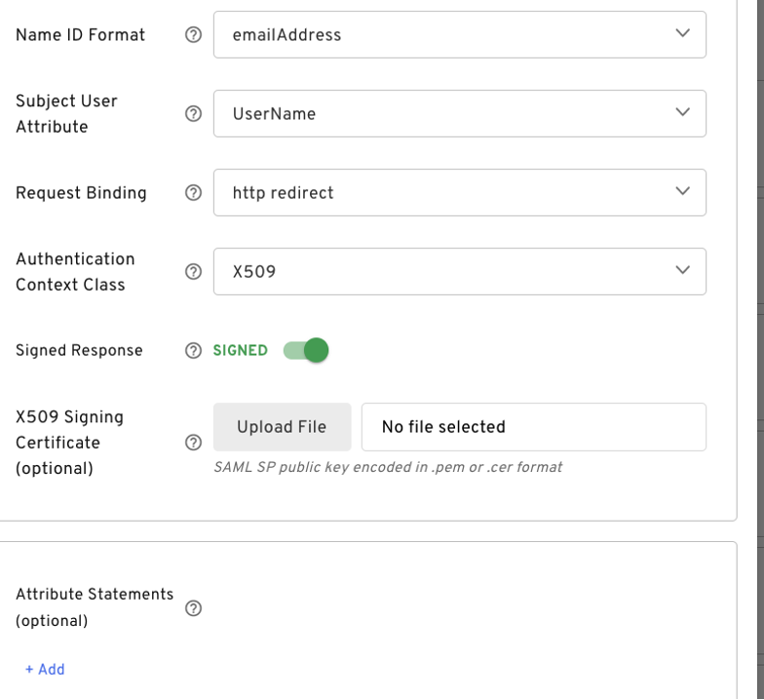Click the chevron arrow in the emailAddress field

(x=682, y=34)
